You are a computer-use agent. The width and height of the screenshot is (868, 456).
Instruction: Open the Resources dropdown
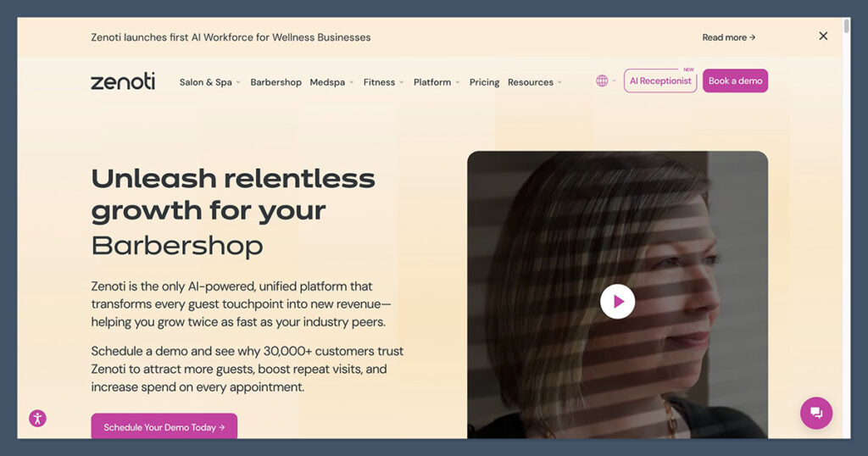pos(535,82)
